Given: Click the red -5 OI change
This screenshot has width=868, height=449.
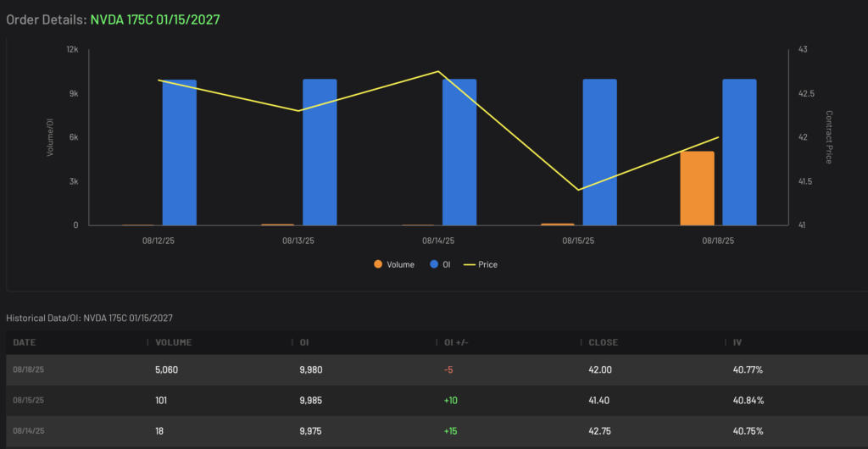Looking at the screenshot, I should [x=448, y=370].
